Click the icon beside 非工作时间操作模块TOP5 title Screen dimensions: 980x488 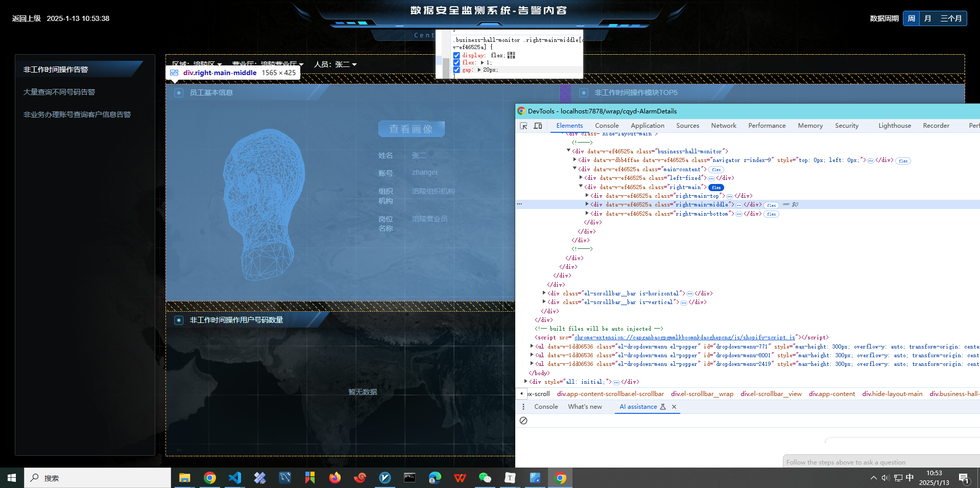coord(584,92)
